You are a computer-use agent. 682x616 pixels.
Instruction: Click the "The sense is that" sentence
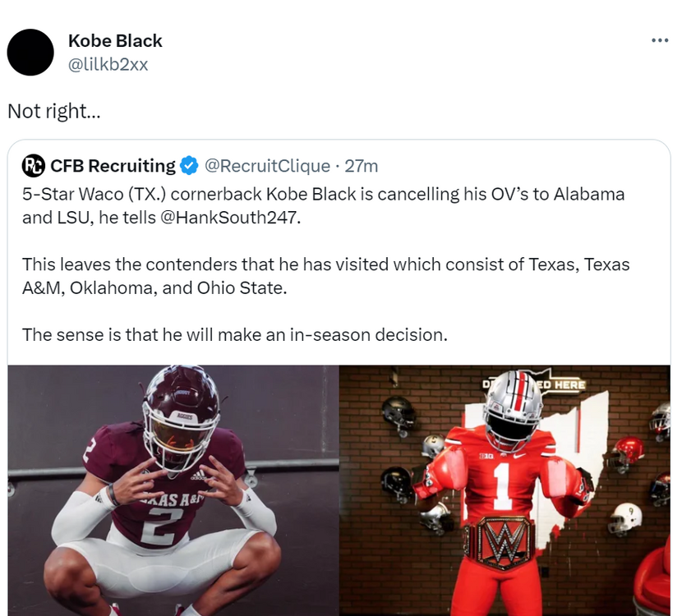click(234, 334)
